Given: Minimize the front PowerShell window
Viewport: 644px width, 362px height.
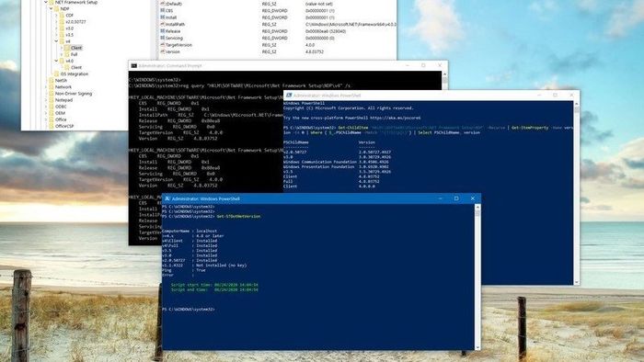Looking at the screenshot, I should (x=441, y=198).
